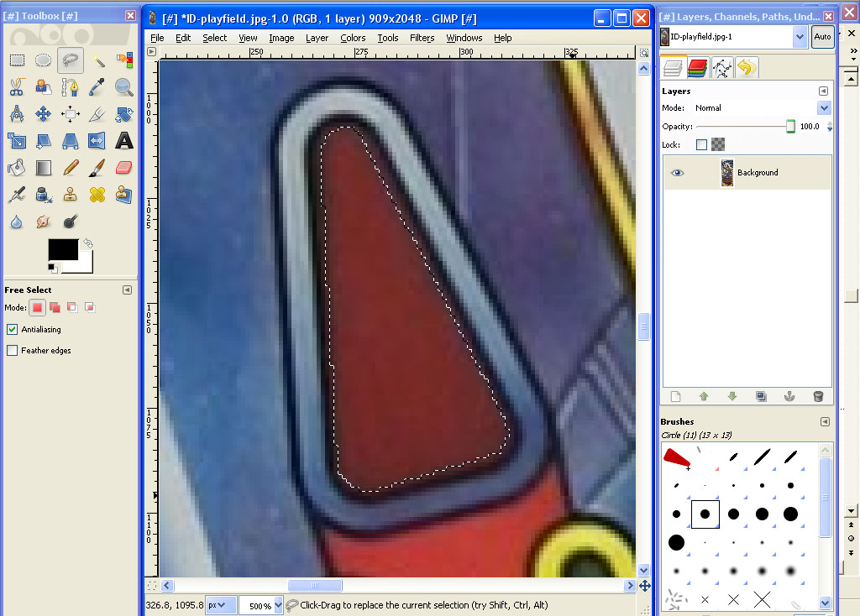Switch to the Channels tab
This screenshot has width=860, height=616.
click(697, 68)
